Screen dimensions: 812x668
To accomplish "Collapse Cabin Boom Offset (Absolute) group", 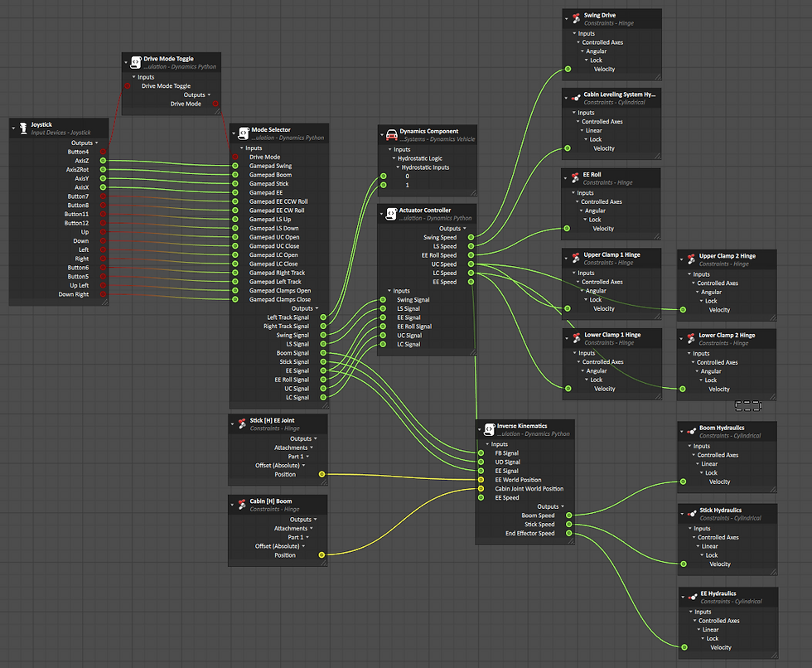I will [303, 546].
